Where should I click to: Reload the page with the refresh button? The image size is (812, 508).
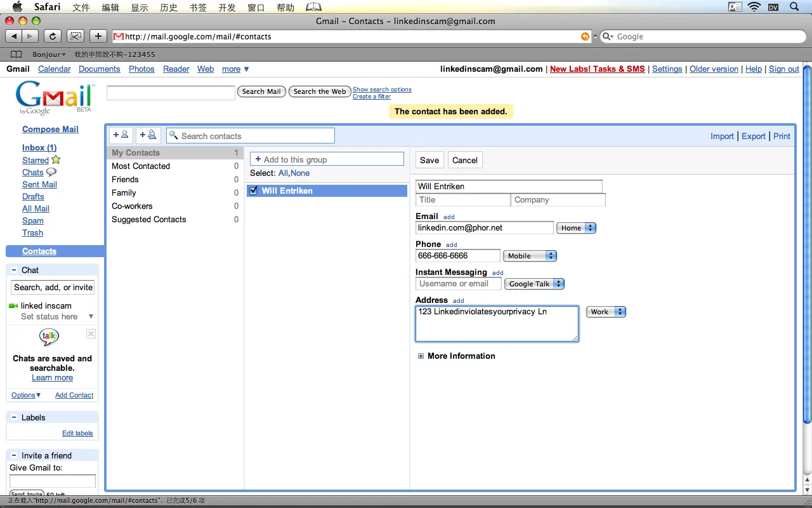[x=53, y=36]
